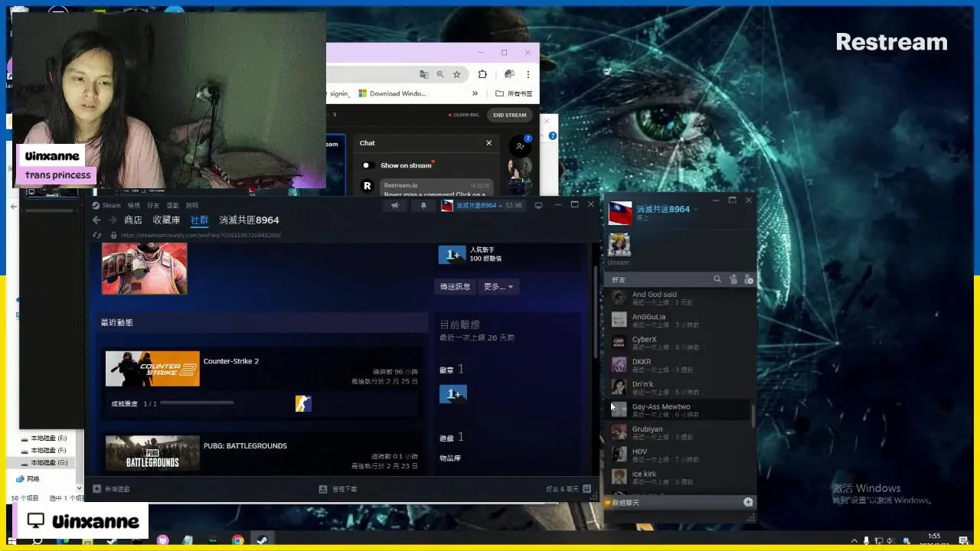Go to the 收藏庫 tab
Screen dimensions: 980x551
pos(166,220)
